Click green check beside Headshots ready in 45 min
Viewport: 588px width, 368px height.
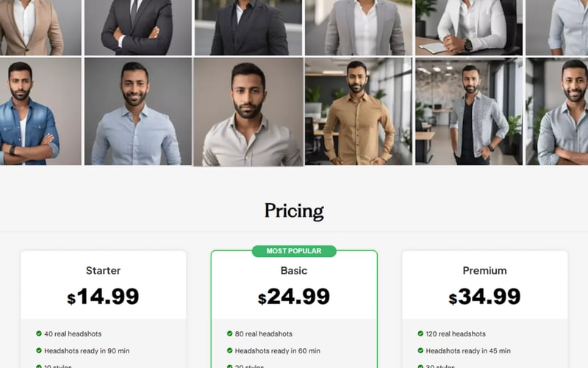click(420, 351)
